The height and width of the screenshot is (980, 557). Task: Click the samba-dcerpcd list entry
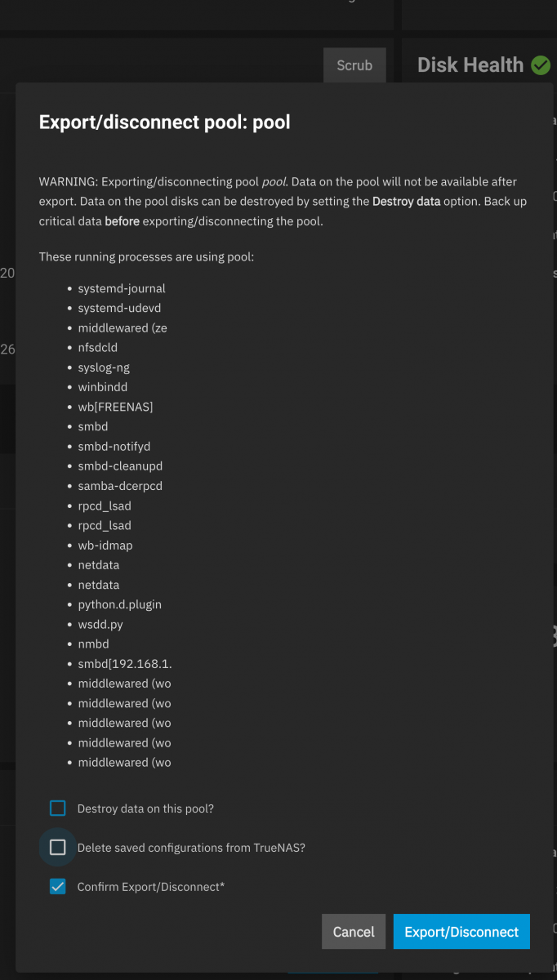click(120, 486)
